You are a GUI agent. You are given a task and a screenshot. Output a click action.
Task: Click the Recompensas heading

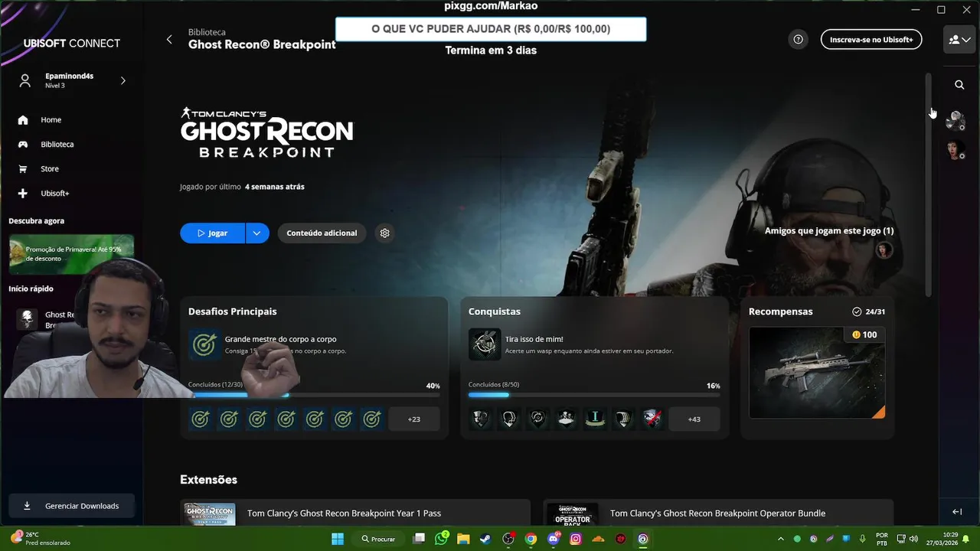(781, 311)
